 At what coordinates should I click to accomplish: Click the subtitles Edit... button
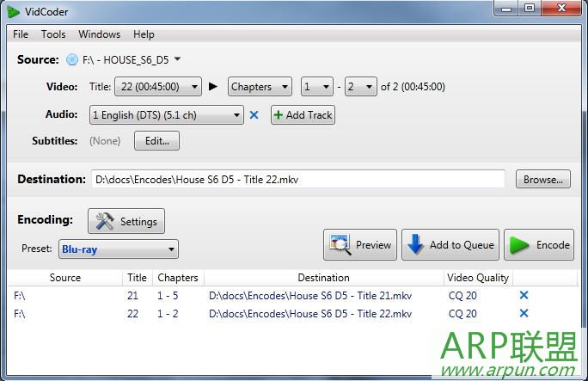pyautogui.click(x=156, y=141)
